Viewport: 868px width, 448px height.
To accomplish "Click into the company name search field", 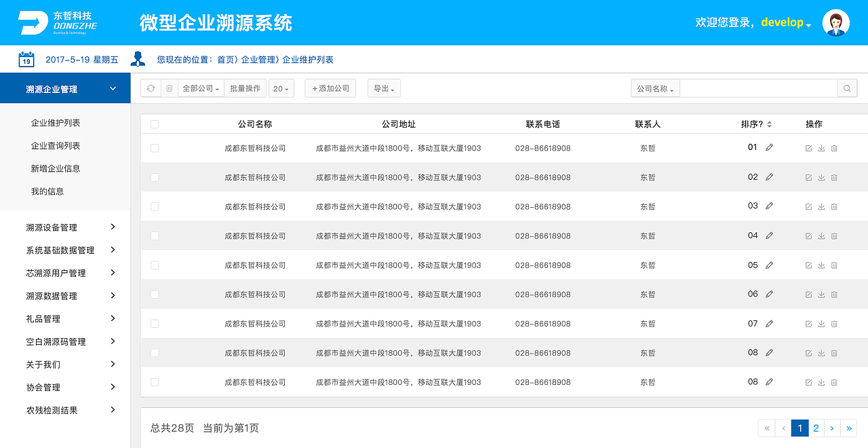I will 759,88.
